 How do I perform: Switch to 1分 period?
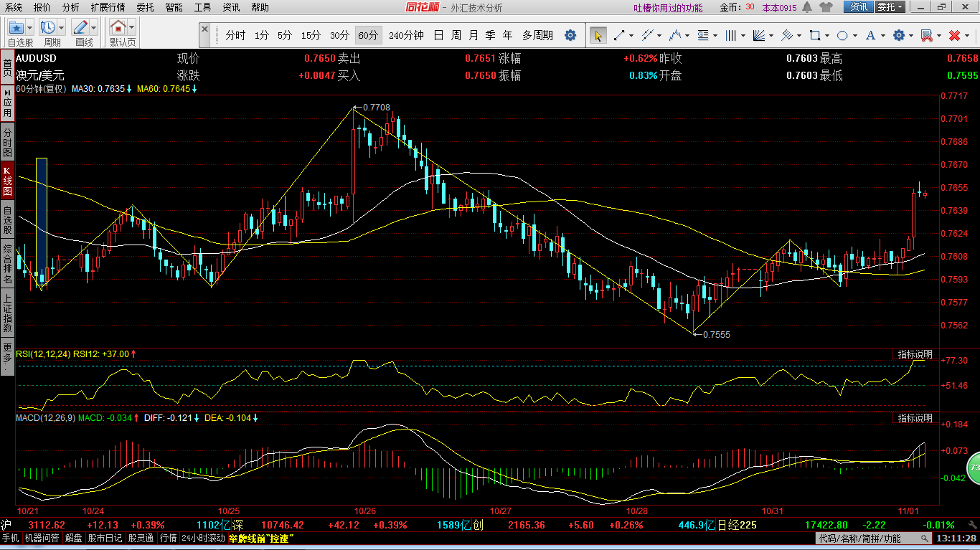pos(261,35)
